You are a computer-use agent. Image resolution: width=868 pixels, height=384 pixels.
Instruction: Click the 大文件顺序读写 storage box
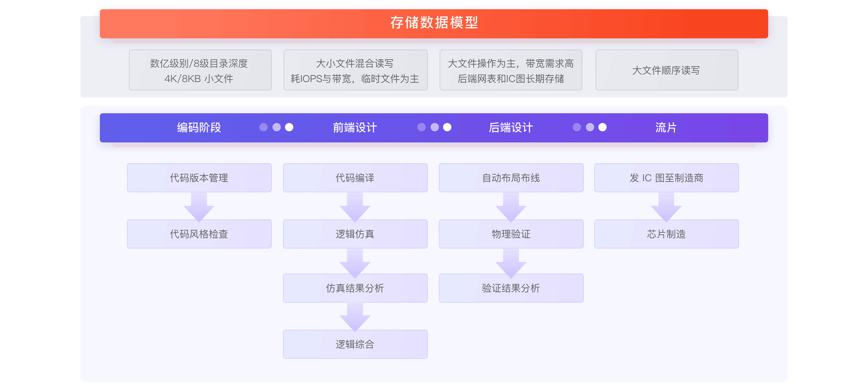667,70
